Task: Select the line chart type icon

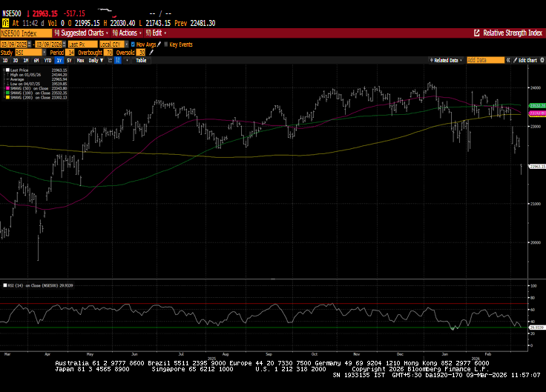Action: click(x=110, y=60)
